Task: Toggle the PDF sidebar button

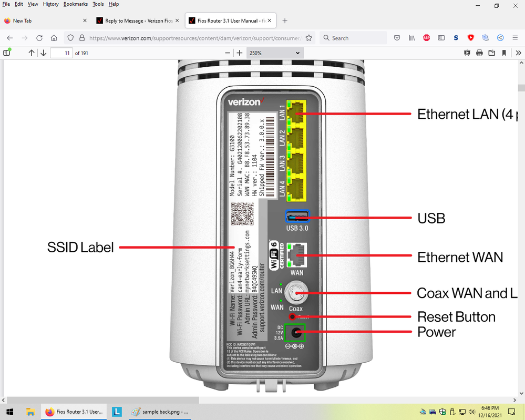Action: [x=7, y=53]
